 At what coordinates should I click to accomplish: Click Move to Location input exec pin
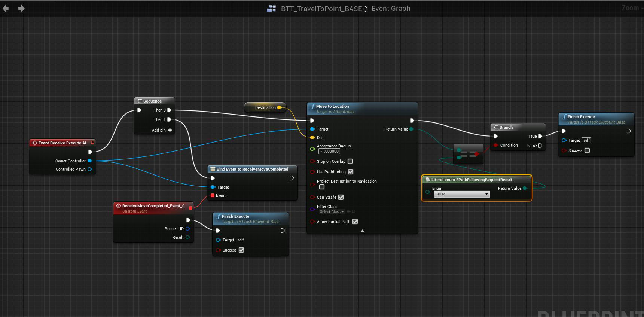tap(312, 121)
